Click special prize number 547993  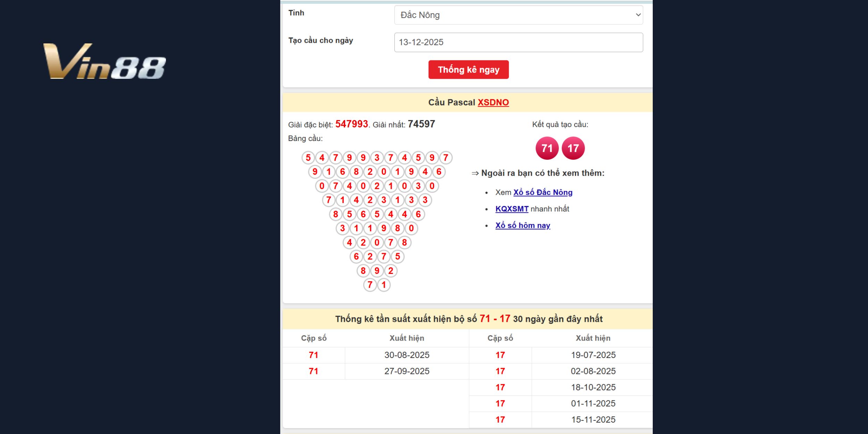351,124
